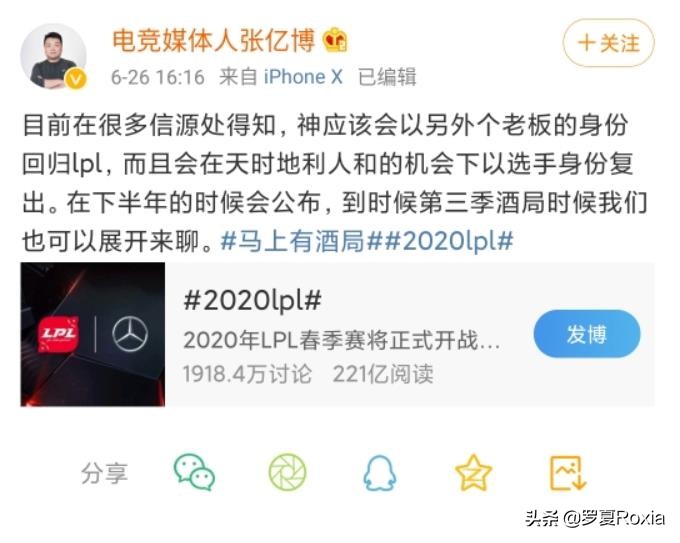
Task: Save post as image using download icon
Action: [x=568, y=473]
